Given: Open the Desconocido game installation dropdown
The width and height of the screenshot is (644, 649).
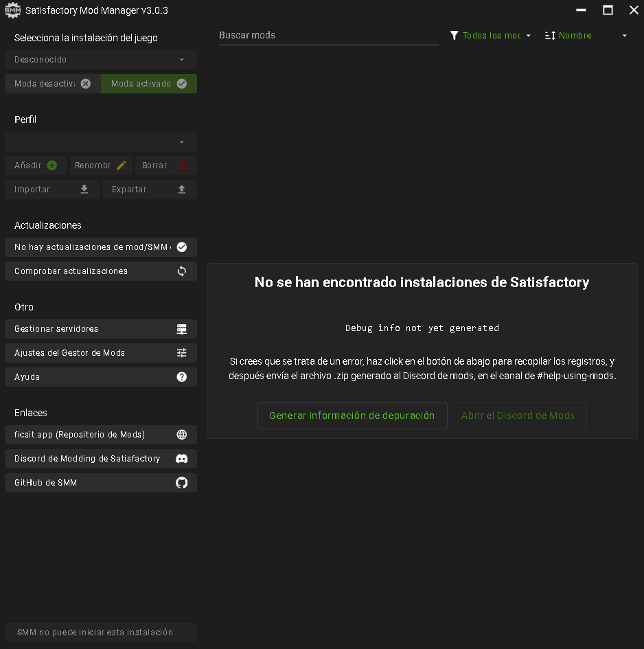Looking at the screenshot, I should pyautogui.click(x=100, y=60).
